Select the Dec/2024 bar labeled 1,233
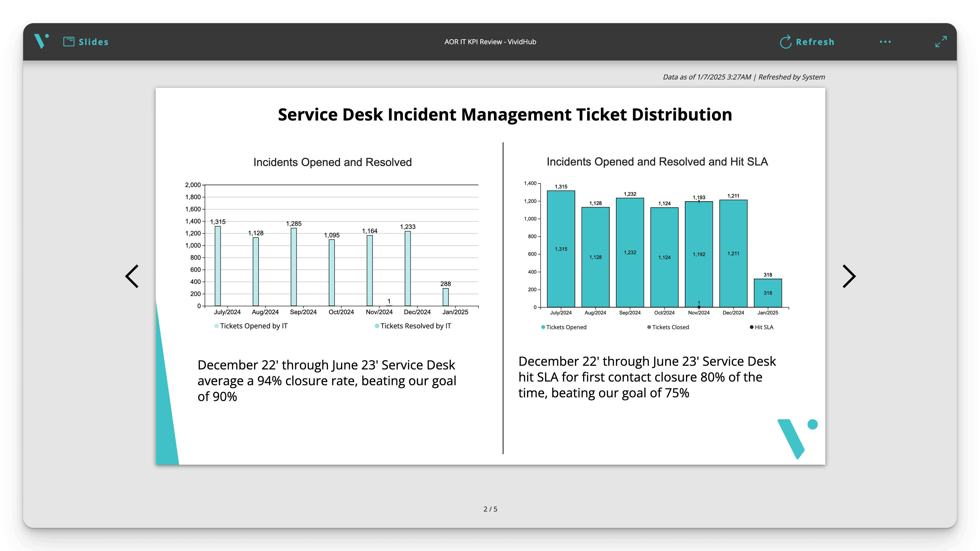 (x=408, y=269)
